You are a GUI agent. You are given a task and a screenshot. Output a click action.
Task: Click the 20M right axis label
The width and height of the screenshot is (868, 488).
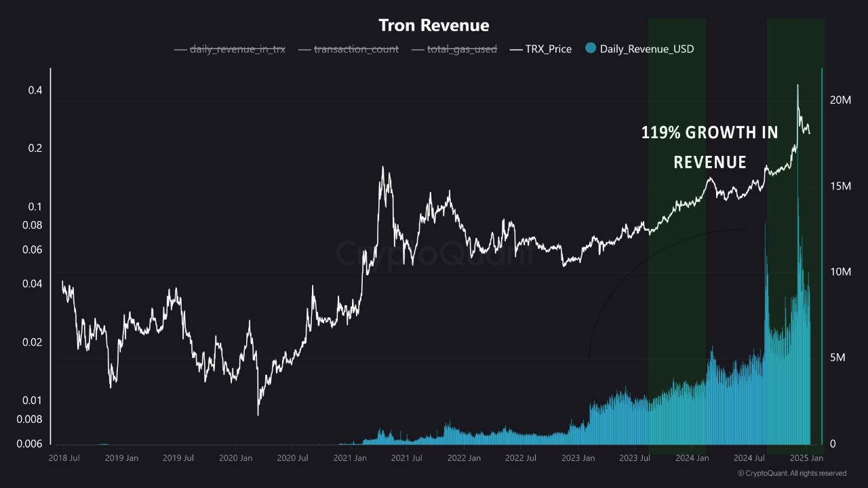point(841,100)
